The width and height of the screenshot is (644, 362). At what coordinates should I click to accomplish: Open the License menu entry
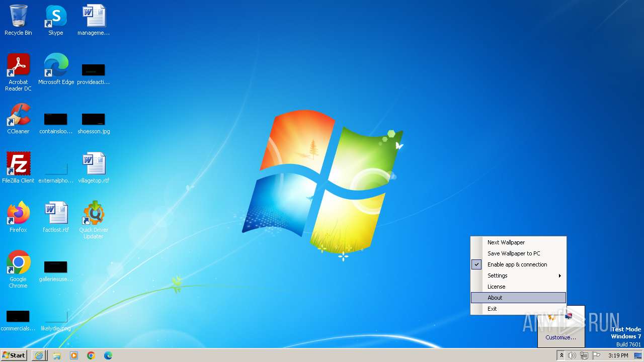click(x=518, y=287)
